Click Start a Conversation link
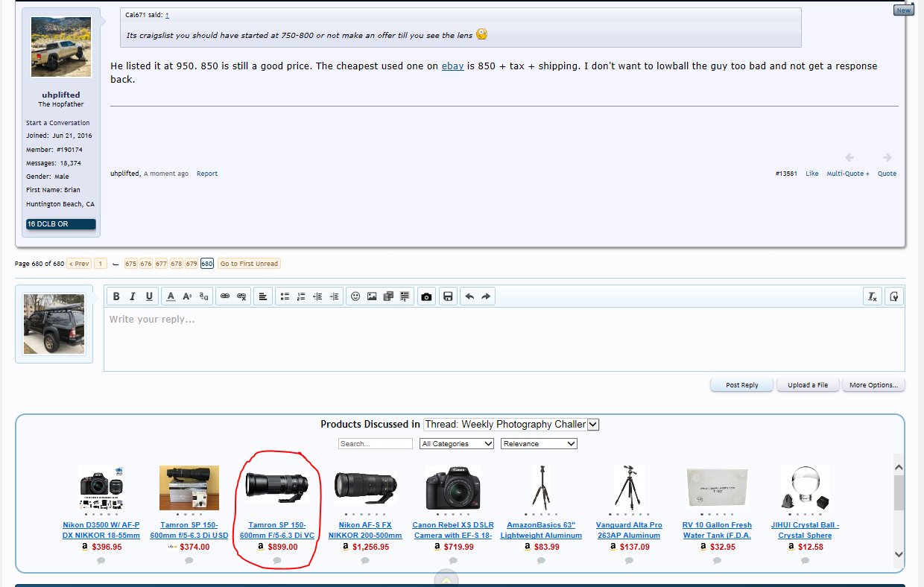This screenshot has height=587, width=924. point(57,123)
